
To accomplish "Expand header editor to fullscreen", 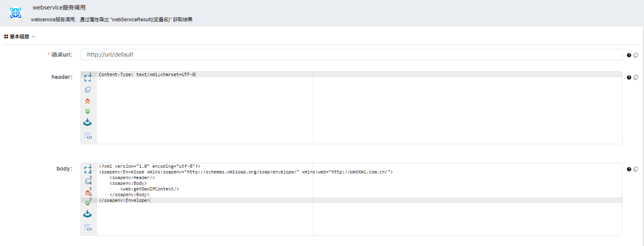I will click(88, 78).
